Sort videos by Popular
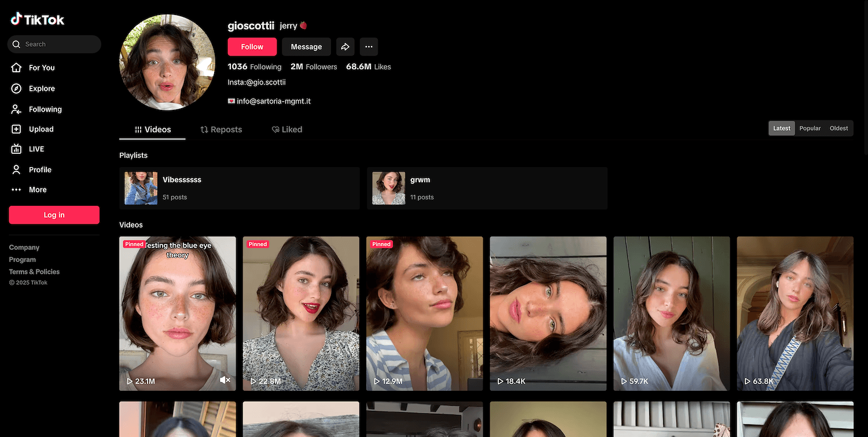This screenshot has height=437, width=868. point(810,128)
